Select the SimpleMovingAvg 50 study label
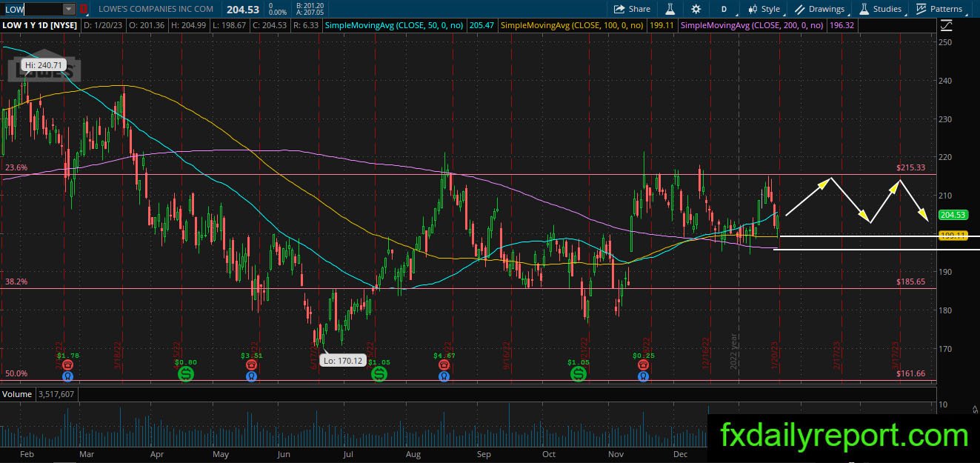Image resolution: width=980 pixels, height=463 pixels. point(394,25)
